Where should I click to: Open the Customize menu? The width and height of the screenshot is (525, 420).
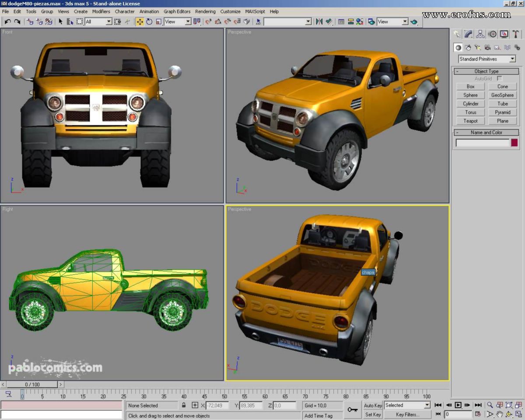click(230, 11)
